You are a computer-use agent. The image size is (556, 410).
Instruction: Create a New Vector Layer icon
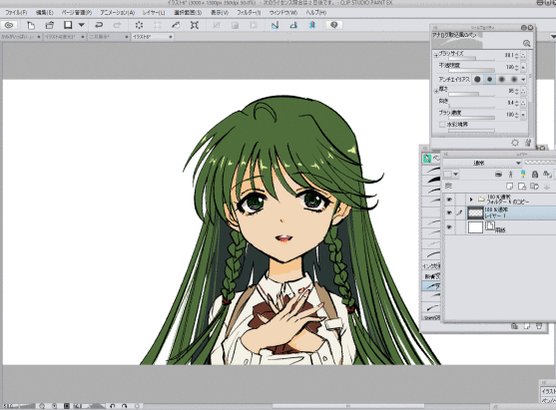522,186
